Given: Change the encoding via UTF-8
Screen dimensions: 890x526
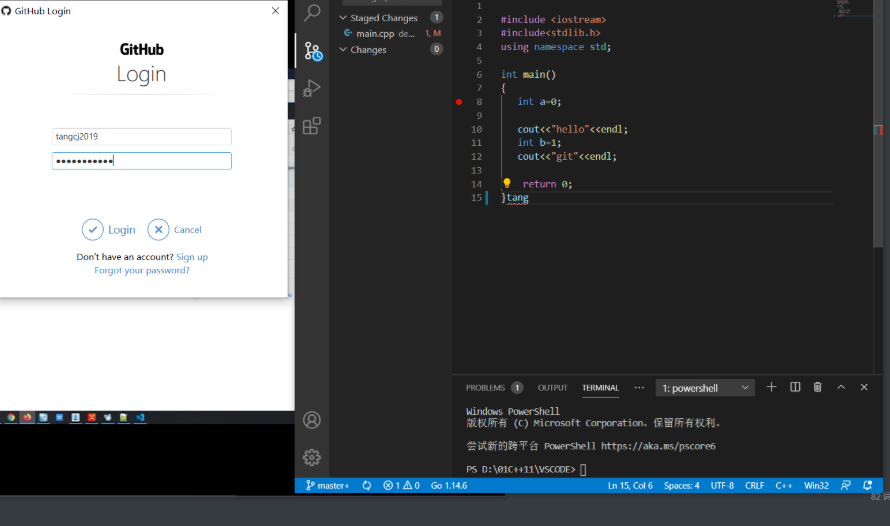Looking at the screenshot, I should [722, 486].
